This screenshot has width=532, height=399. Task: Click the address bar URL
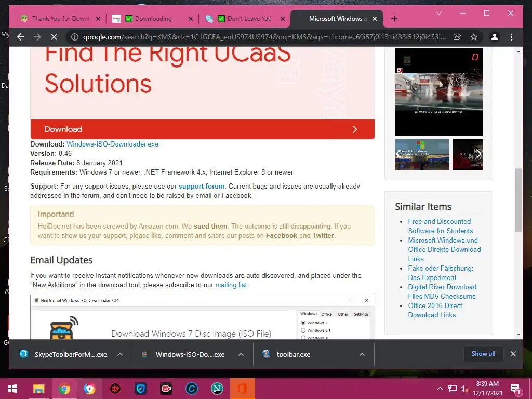pyautogui.click(x=264, y=37)
